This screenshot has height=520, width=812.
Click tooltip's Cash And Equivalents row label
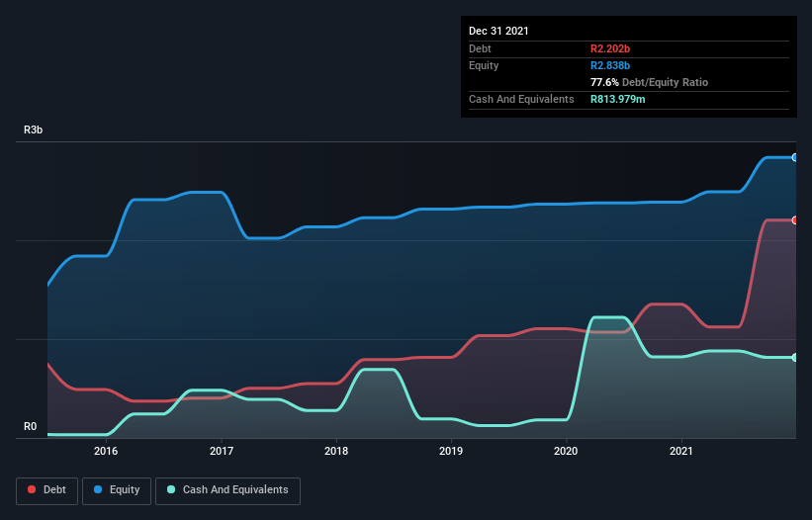[521, 99]
